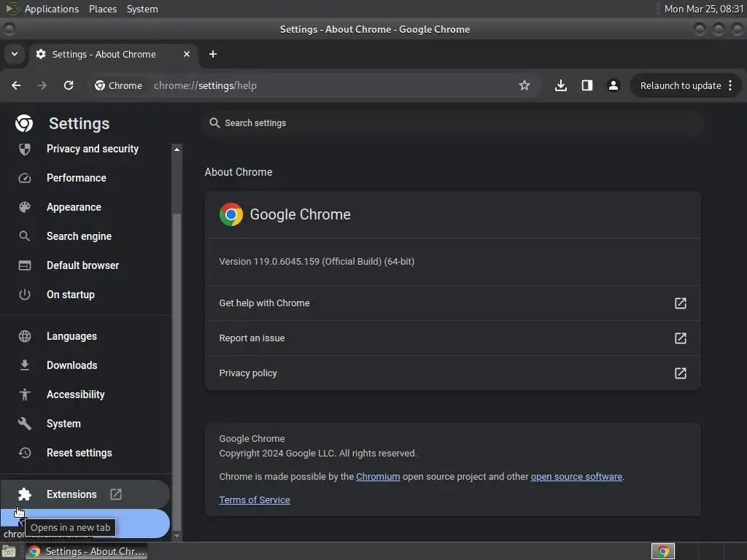Click the Accessibility figure icon
This screenshot has width=747, height=560.
coord(24,394)
